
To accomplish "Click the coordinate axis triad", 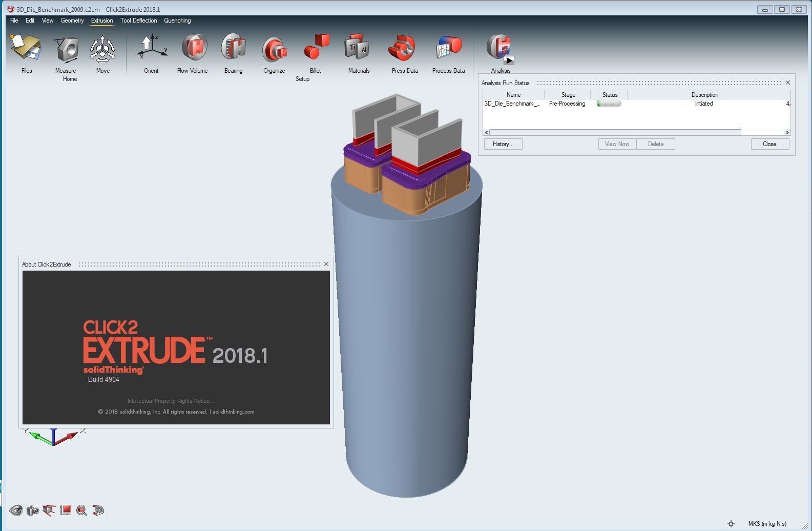I will point(54,436).
